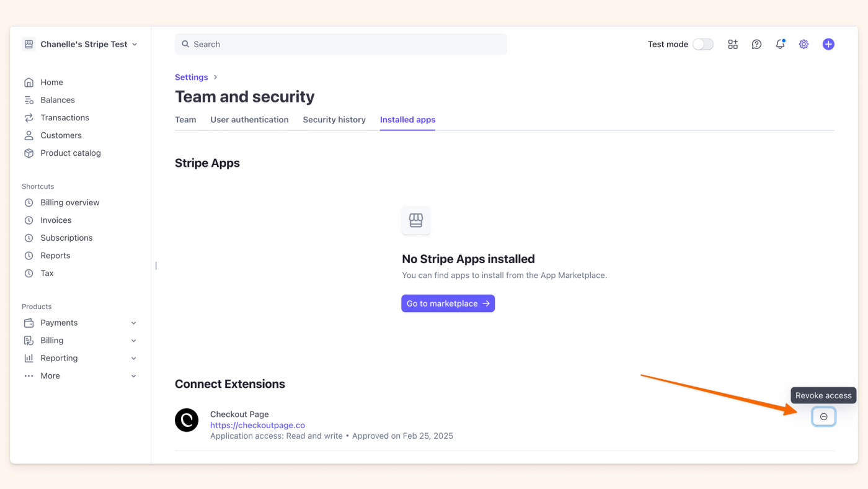This screenshot has width=868, height=489.
Task: Open Customers in the sidebar
Action: pos(61,135)
